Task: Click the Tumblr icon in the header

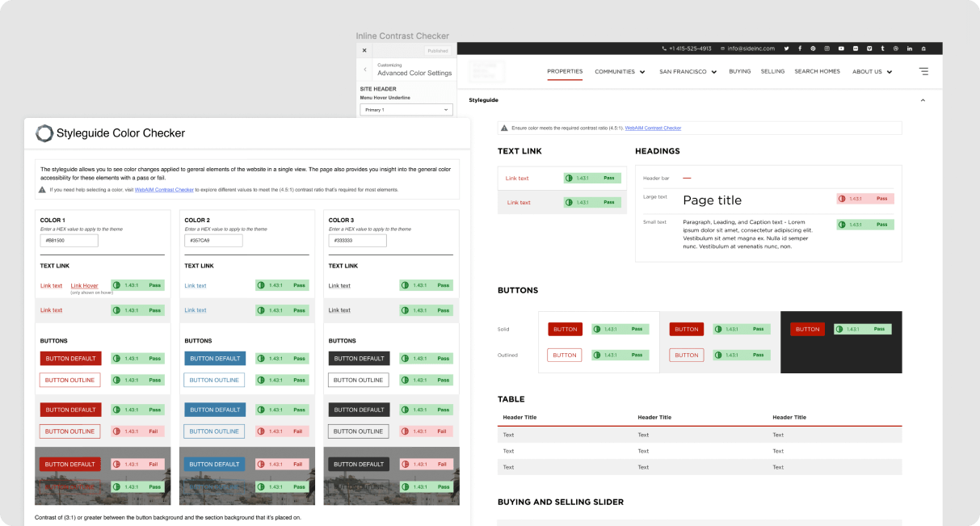Action: click(x=882, y=48)
